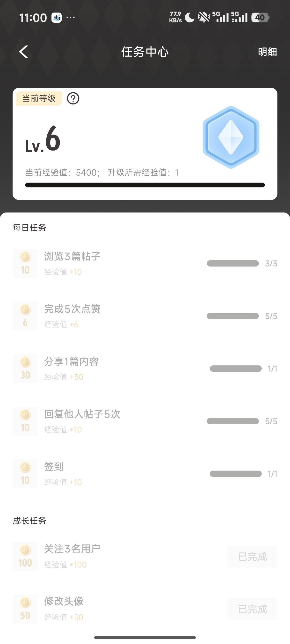Tap the 浏览3篇帖子 progress bar
Viewport: 290px width, 644px height.
coord(233,263)
